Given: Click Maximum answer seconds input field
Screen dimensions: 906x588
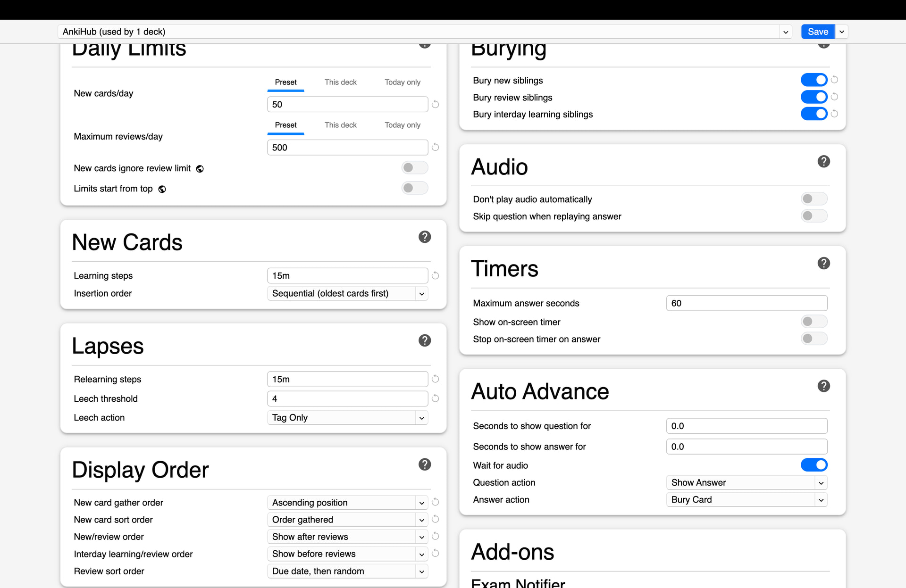Looking at the screenshot, I should pos(747,303).
